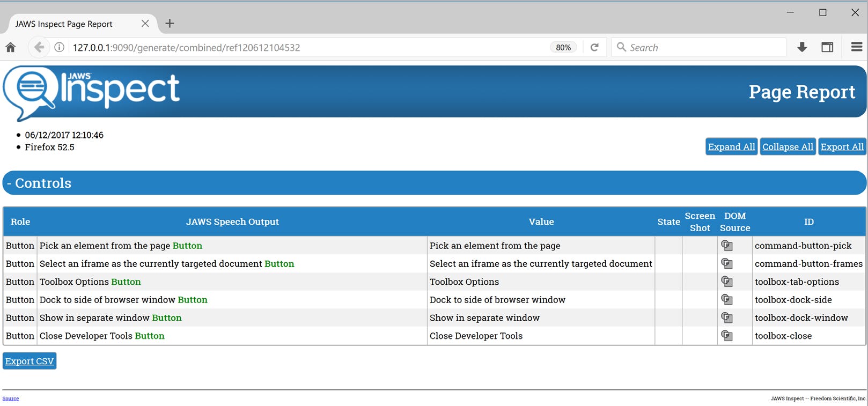Image resolution: width=868 pixels, height=406 pixels.
Task: Open a new tab with plus icon
Action: tap(170, 24)
